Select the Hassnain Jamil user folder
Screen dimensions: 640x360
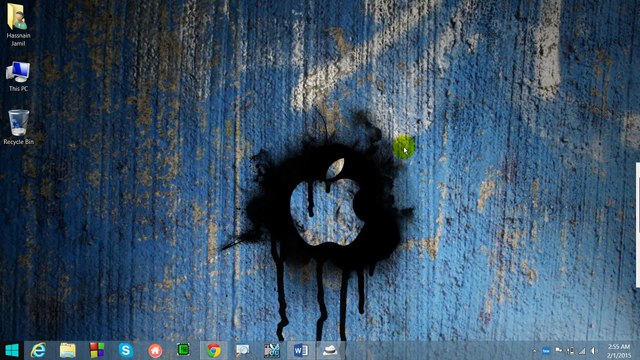[x=18, y=24]
